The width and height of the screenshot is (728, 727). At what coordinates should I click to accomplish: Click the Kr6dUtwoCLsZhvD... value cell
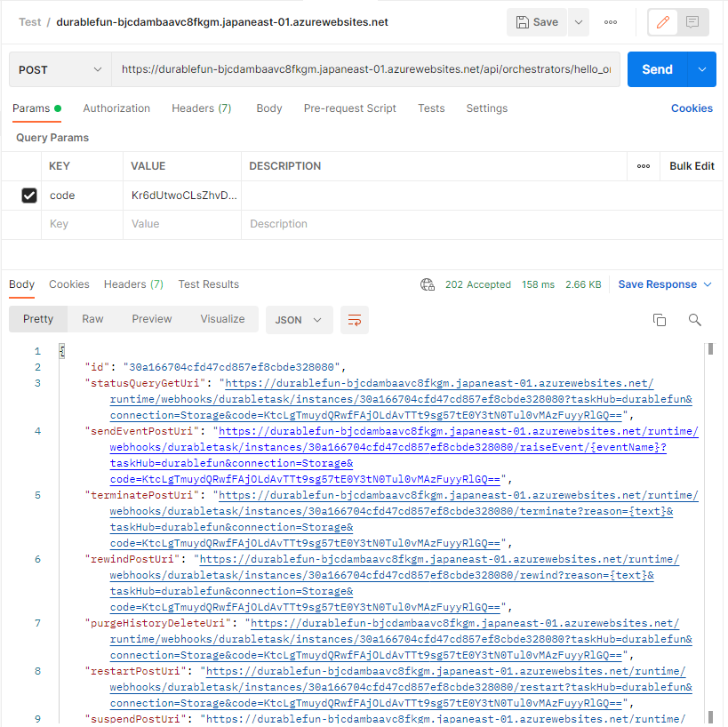(182, 196)
